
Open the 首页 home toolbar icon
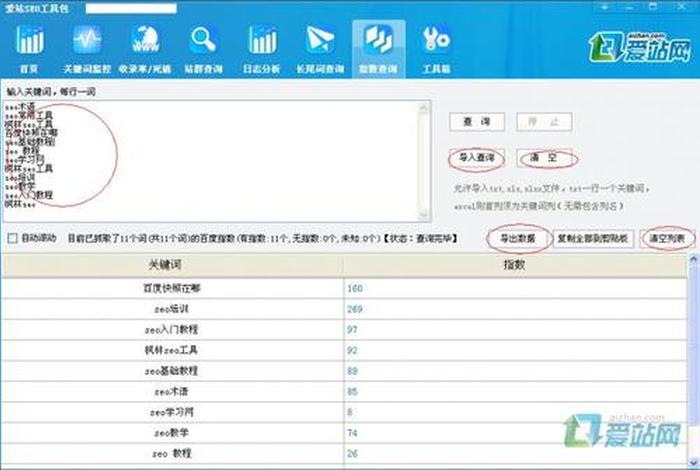tap(29, 49)
